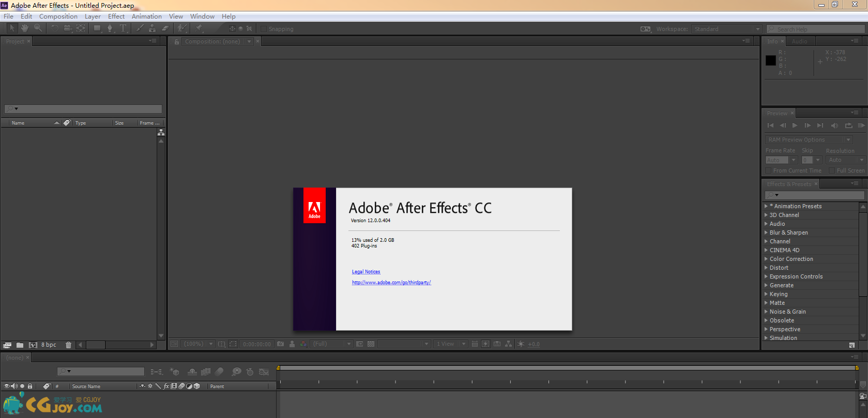Take a snapshot with the camera icon
Viewport: 868px width, 418px height.
(x=280, y=344)
